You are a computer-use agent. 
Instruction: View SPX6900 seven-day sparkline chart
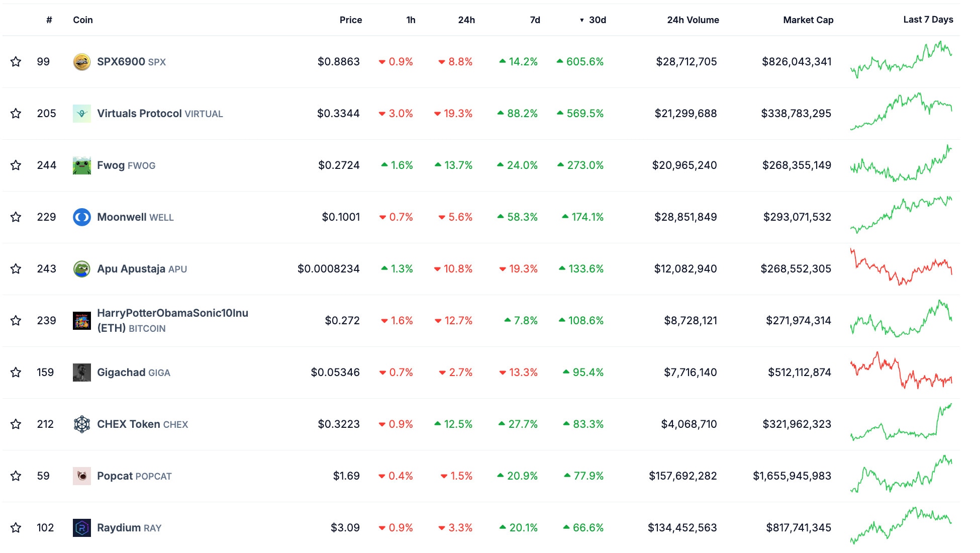(x=901, y=60)
